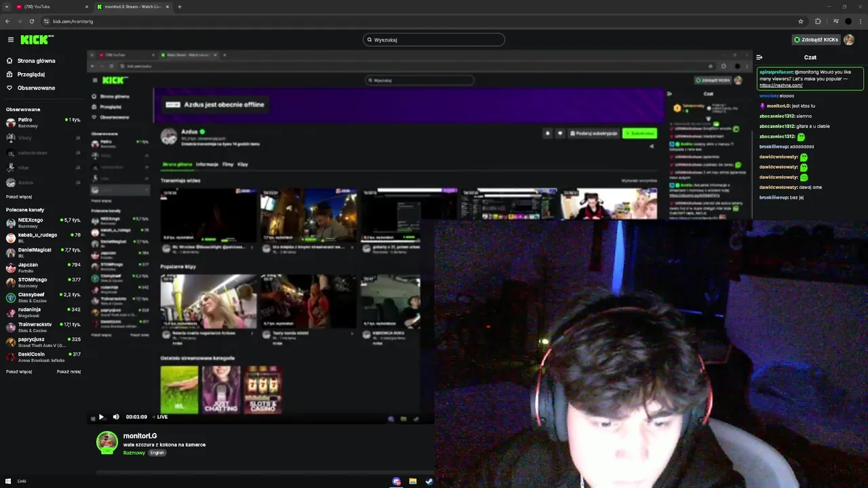This screenshot has height=488, width=868.
Task: Open recommended channel DanielMagical
Action: click(x=43, y=253)
